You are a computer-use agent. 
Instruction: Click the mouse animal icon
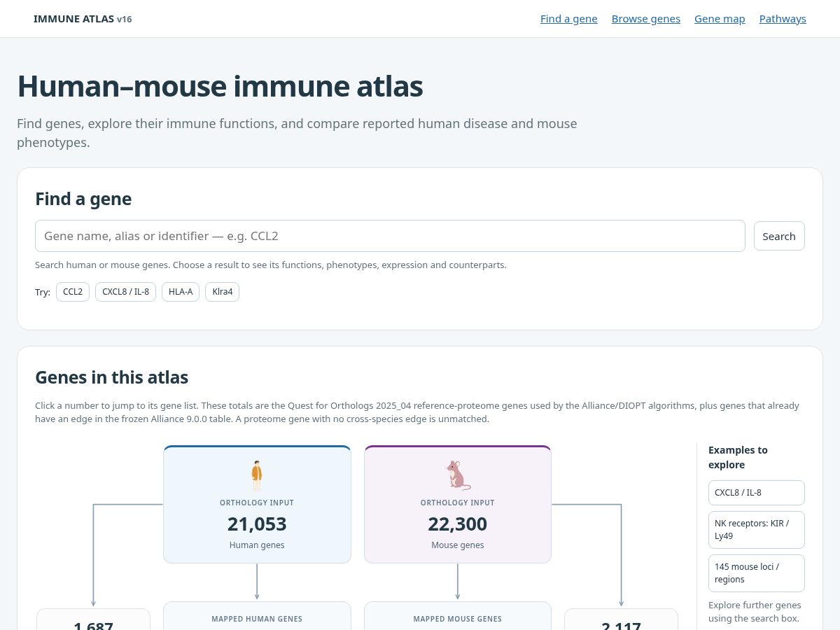tap(458, 476)
